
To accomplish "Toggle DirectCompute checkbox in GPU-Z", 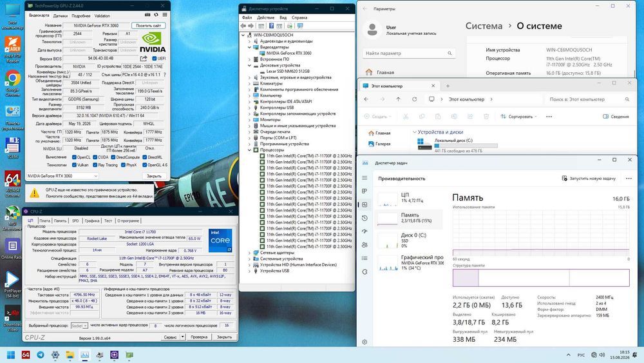I will [113, 157].
